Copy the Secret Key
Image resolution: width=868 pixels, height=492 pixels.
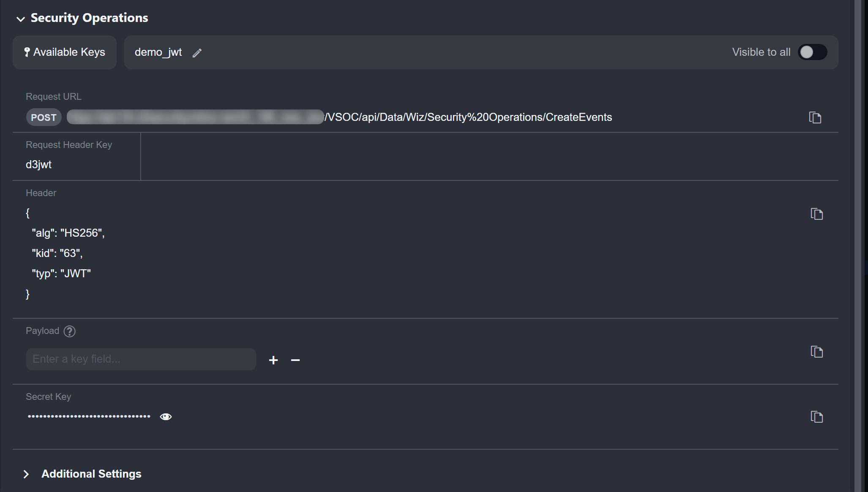(x=816, y=417)
